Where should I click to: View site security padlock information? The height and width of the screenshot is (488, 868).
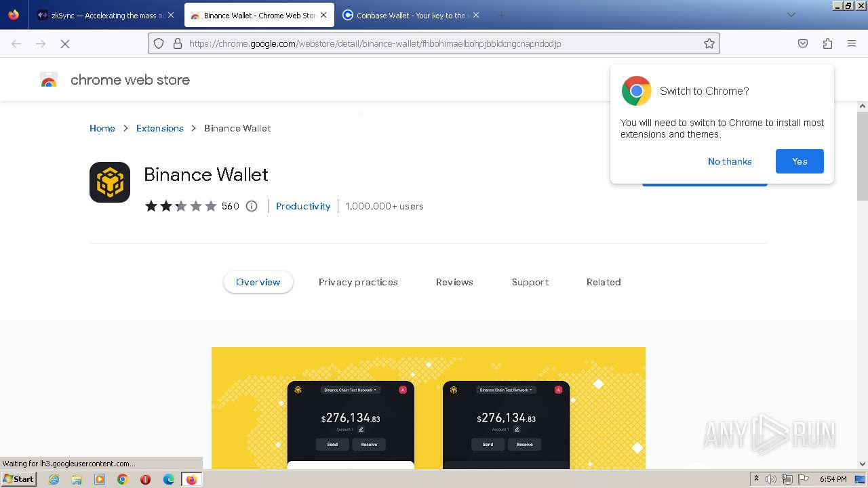pyautogui.click(x=178, y=43)
